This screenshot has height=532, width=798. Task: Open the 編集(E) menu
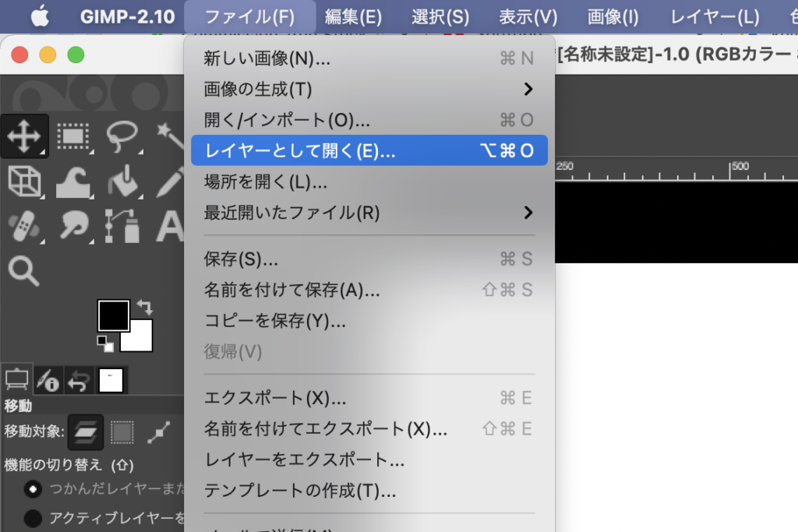353,17
